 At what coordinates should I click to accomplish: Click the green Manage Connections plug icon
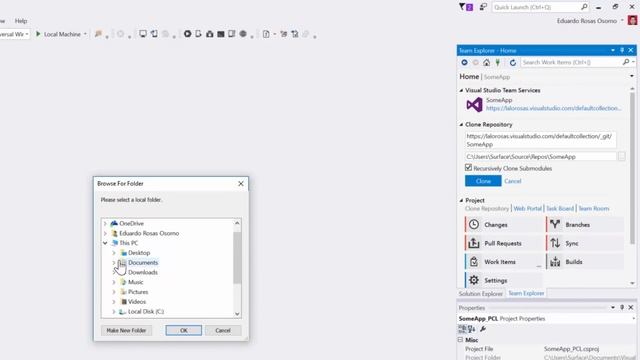(x=498, y=62)
